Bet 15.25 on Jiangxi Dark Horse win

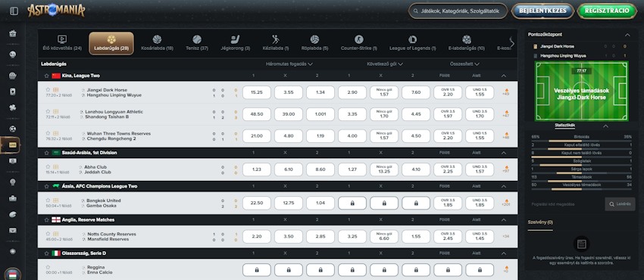click(257, 92)
